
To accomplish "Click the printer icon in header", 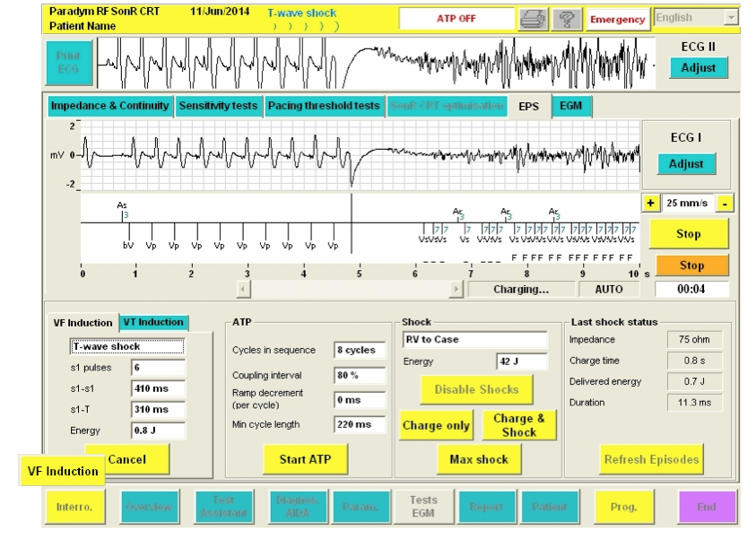I will click(529, 19).
